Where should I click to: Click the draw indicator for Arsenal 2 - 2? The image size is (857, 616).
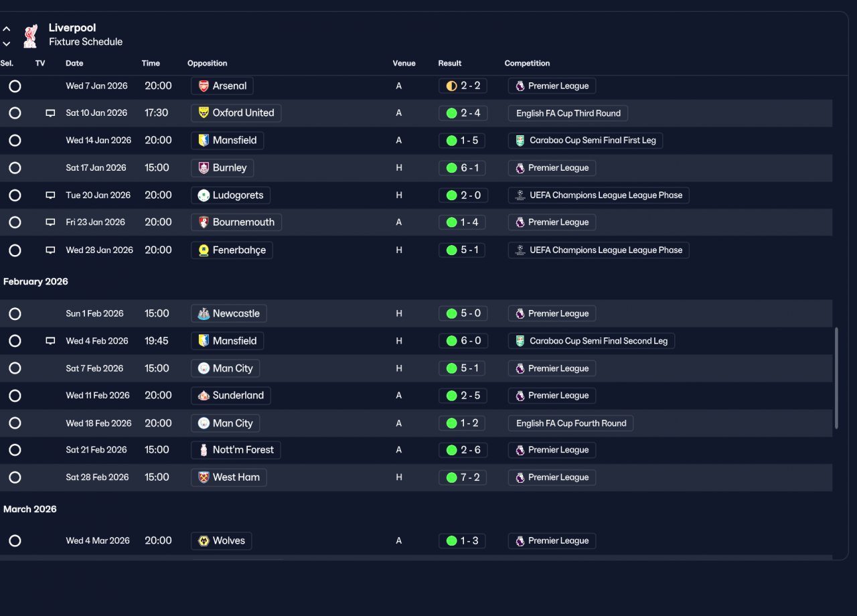click(451, 86)
